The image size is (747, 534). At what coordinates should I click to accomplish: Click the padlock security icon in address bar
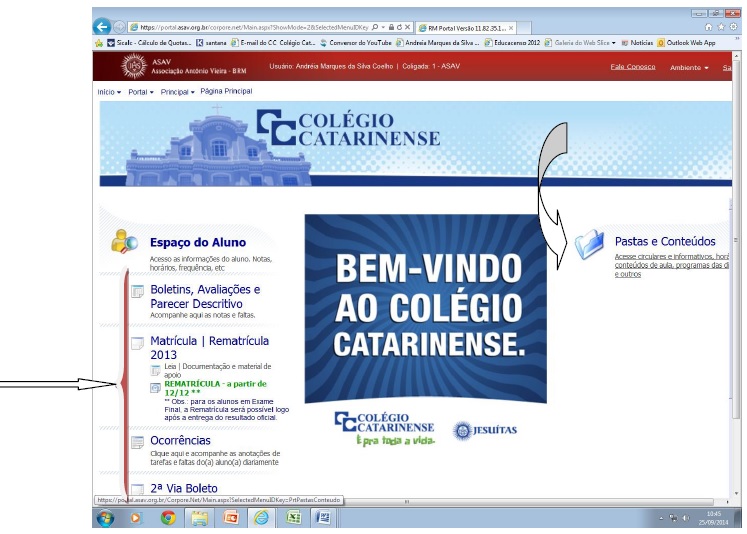coord(391,28)
